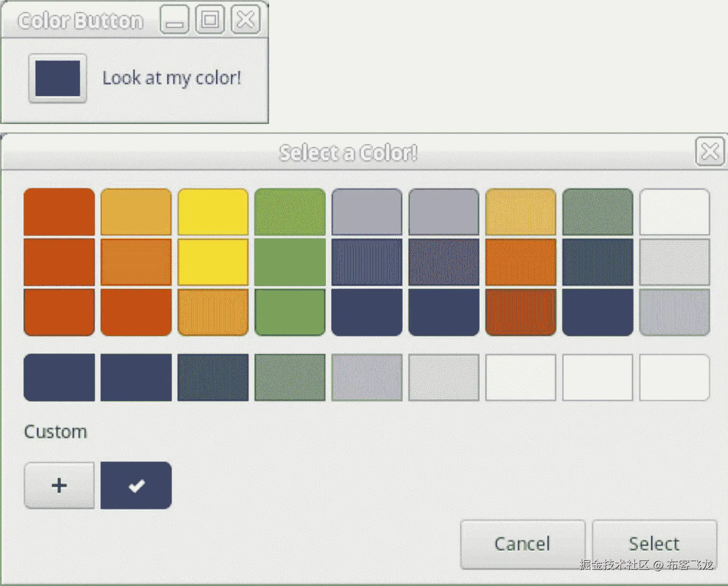Pick the green swatch in the third row
The width and height of the screenshot is (728, 586).
coord(290,312)
